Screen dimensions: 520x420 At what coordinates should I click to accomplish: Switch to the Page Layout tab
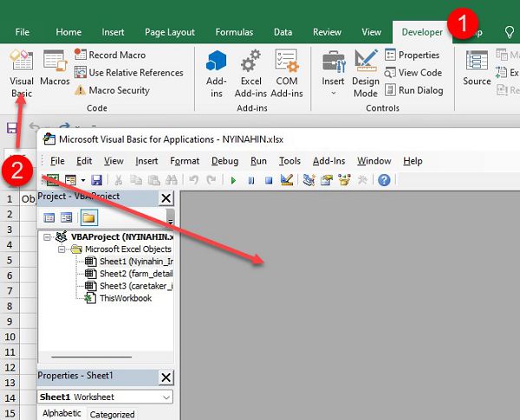(x=170, y=32)
